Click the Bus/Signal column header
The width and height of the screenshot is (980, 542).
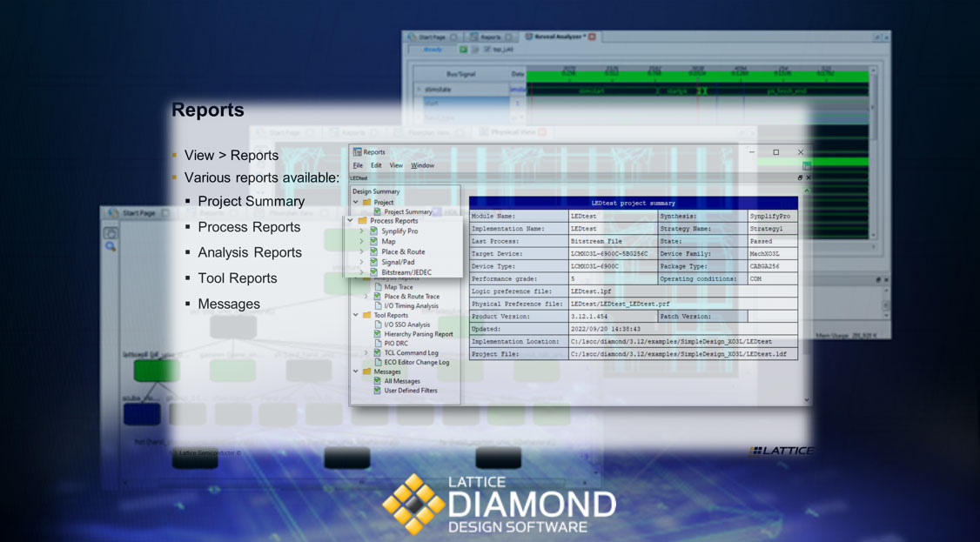click(461, 74)
